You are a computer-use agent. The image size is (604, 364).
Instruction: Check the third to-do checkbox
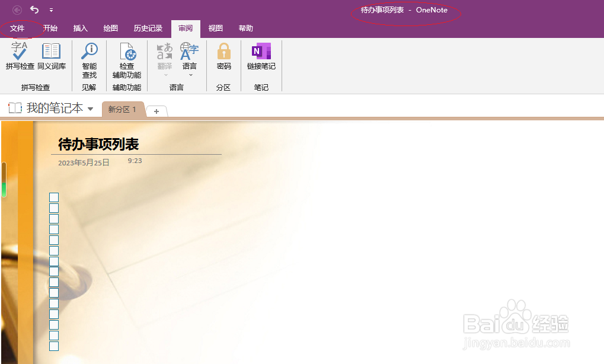click(54, 218)
